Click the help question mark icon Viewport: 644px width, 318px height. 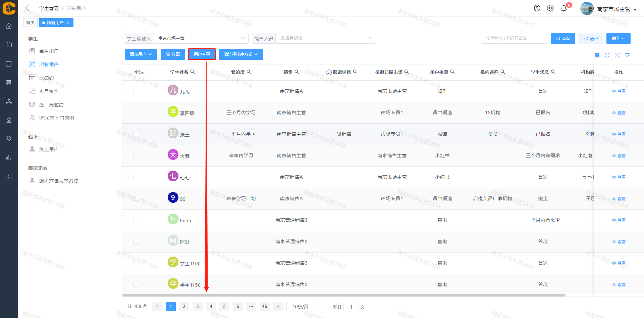click(537, 8)
